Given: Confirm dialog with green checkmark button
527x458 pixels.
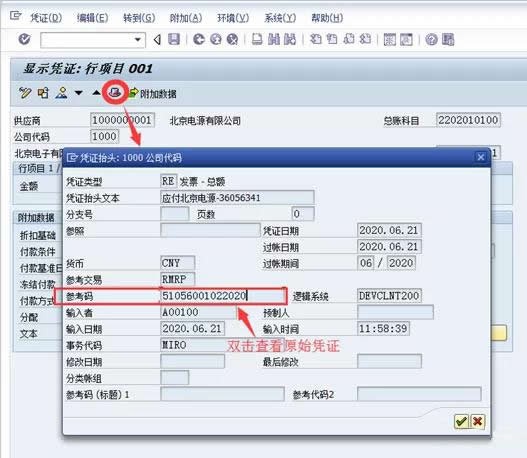Looking at the screenshot, I should click(x=461, y=421).
